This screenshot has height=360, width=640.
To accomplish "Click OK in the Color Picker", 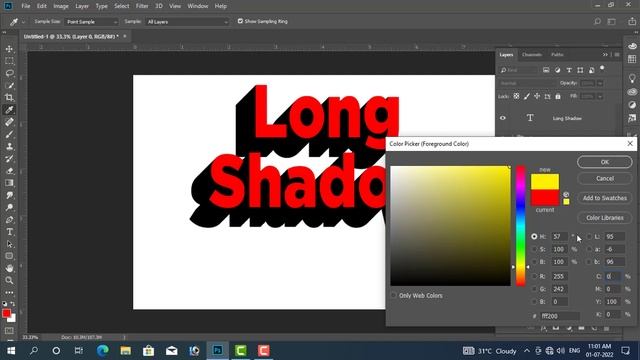I will pyautogui.click(x=604, y=162).
